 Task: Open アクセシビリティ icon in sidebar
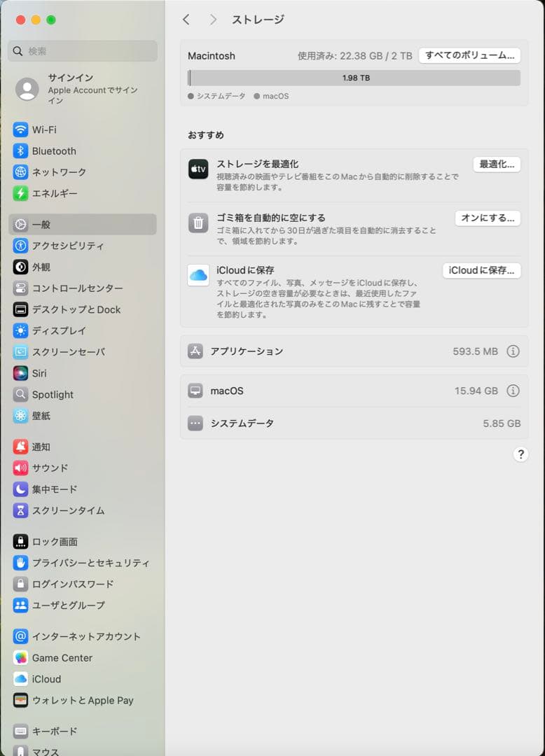point(20,246)
